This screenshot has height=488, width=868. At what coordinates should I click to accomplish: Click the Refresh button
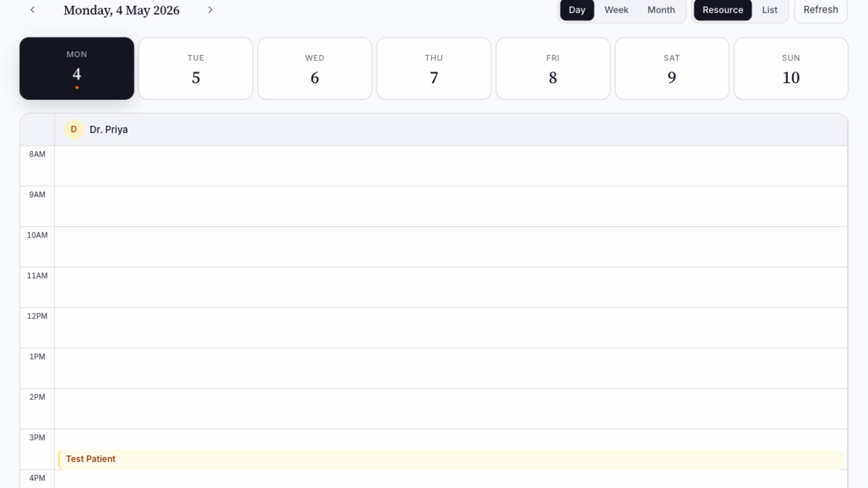pos(821,10)
